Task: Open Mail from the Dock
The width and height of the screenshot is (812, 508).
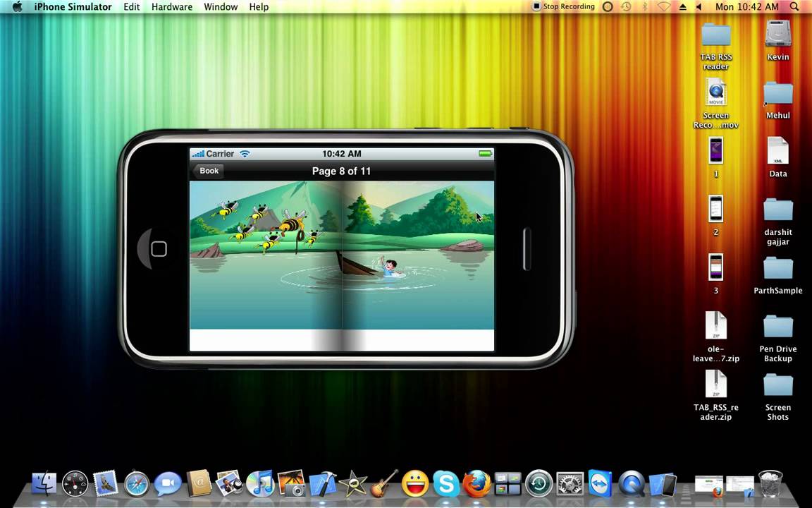Action: click(106, 483)
